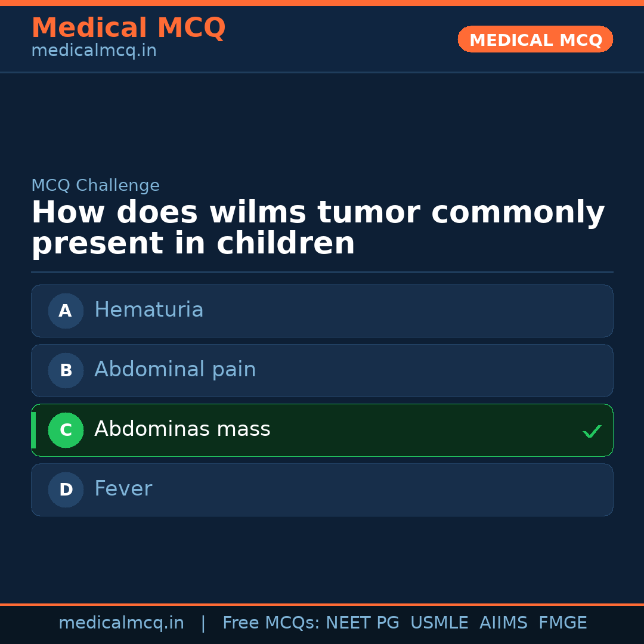Click the Free MCQs footer label

point(271,623)
